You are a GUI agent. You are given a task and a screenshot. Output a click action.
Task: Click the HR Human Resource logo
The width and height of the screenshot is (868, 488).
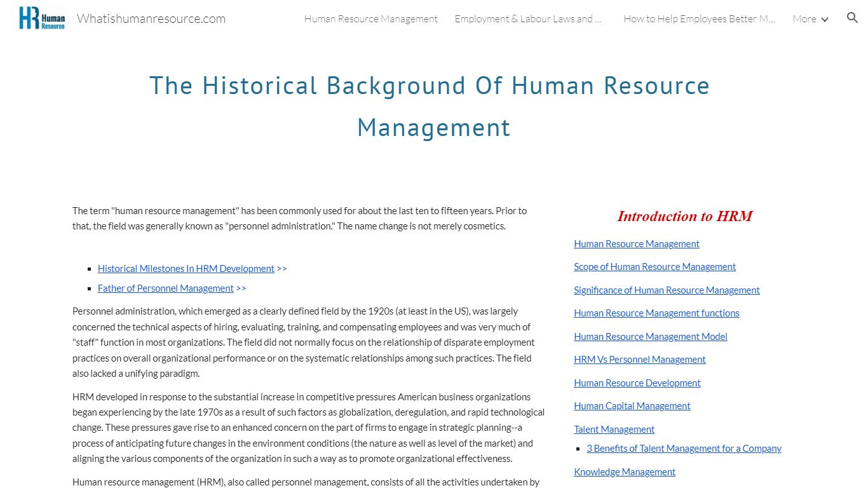tap(42, 18)
